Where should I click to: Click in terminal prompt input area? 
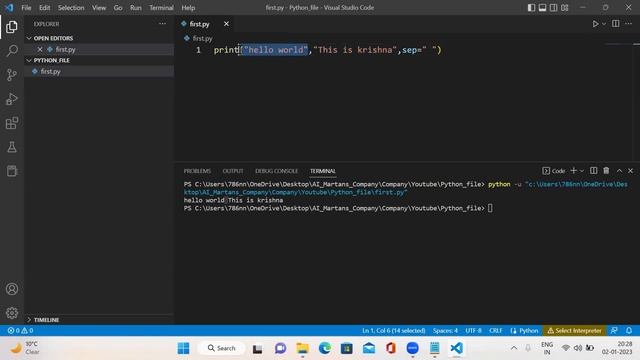click(x=490, y=208)
